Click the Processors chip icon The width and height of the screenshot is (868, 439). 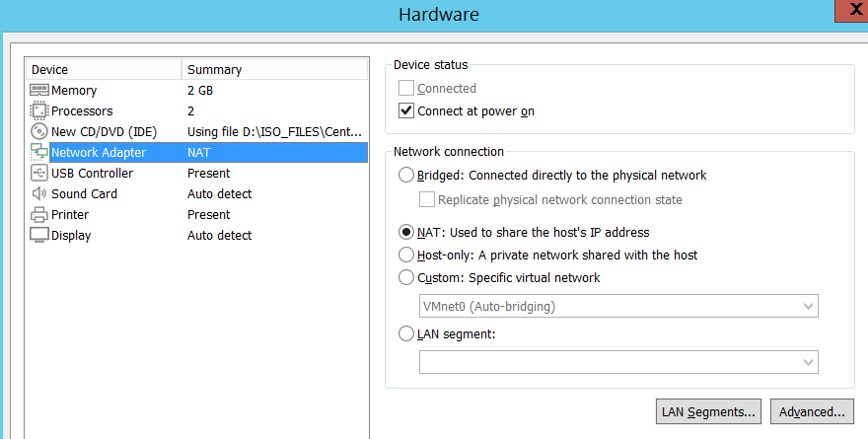(39, 111)
